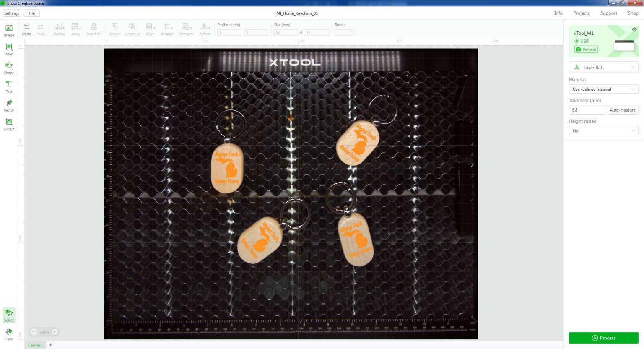Zoom in with the plus button
The width and height of the screenshot is (644, 349).
click(x=55, y=332)
